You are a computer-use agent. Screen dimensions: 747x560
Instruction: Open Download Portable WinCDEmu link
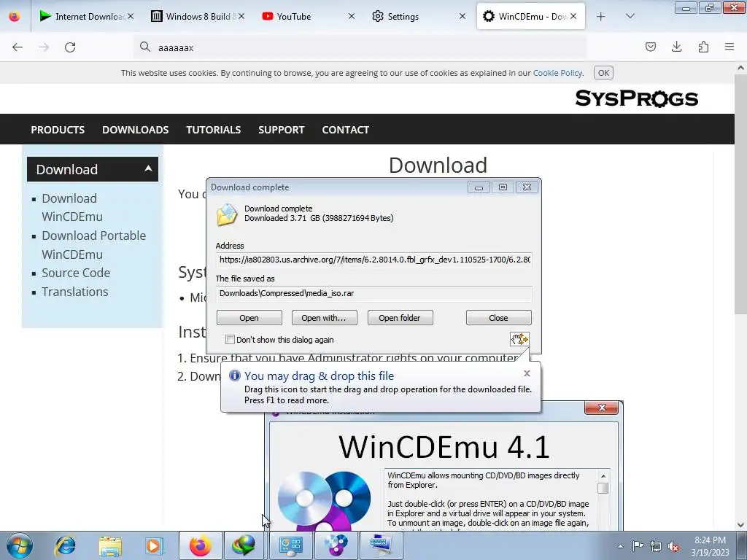[x=94, y=245]
